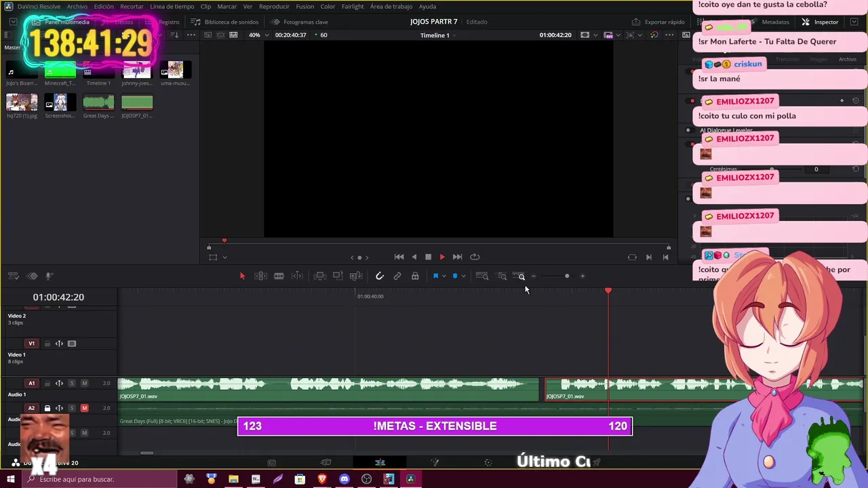The width and height of the screenshot is (868, 488).
Task: Mute track Audio 1 with M button
Action: 84,384
